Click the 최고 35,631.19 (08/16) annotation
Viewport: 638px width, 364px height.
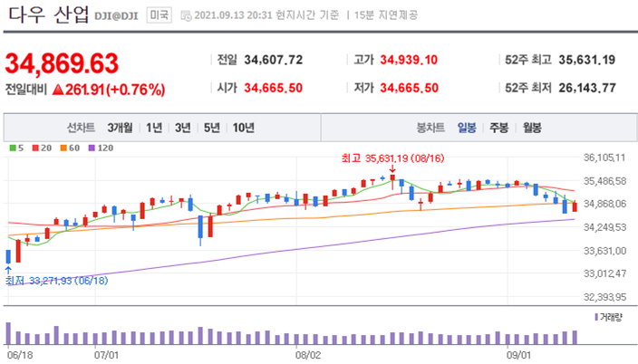(x=392, y=158)
